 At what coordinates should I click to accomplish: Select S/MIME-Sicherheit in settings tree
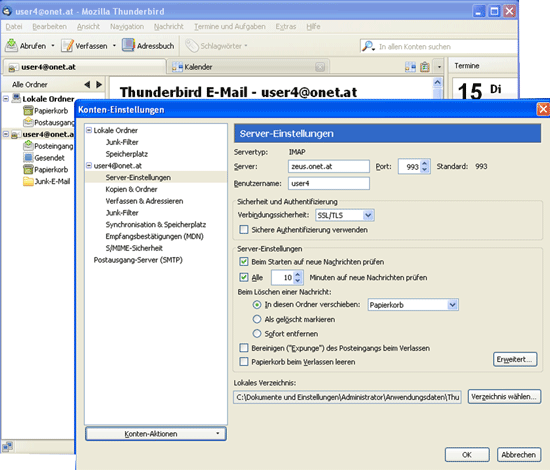click(134, 248)
